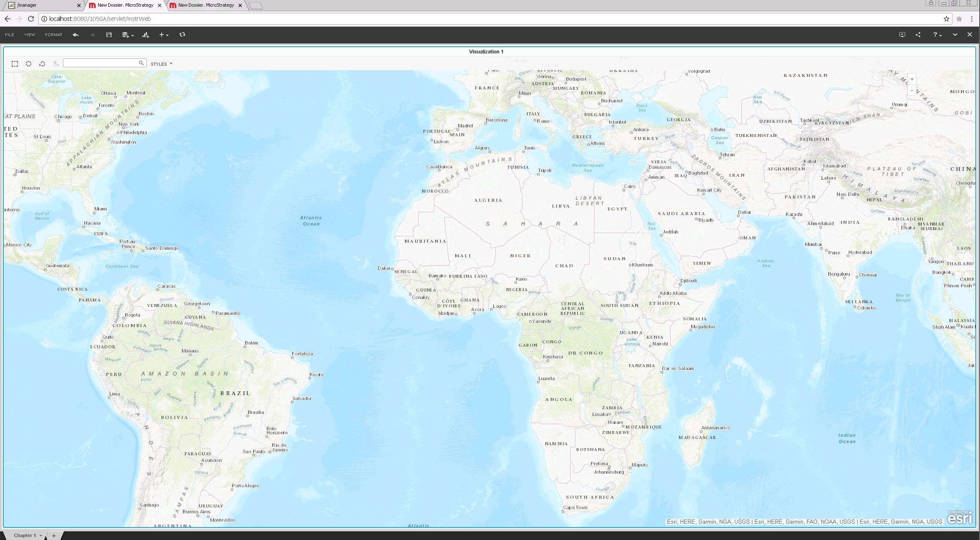Click the Undo arrow in toolbar
980x540 pixels.
pyautogui.click(x=76, y=35)
